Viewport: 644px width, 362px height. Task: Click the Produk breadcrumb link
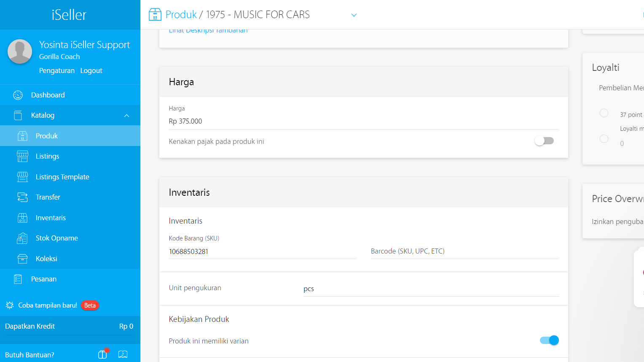coord(181,15)
